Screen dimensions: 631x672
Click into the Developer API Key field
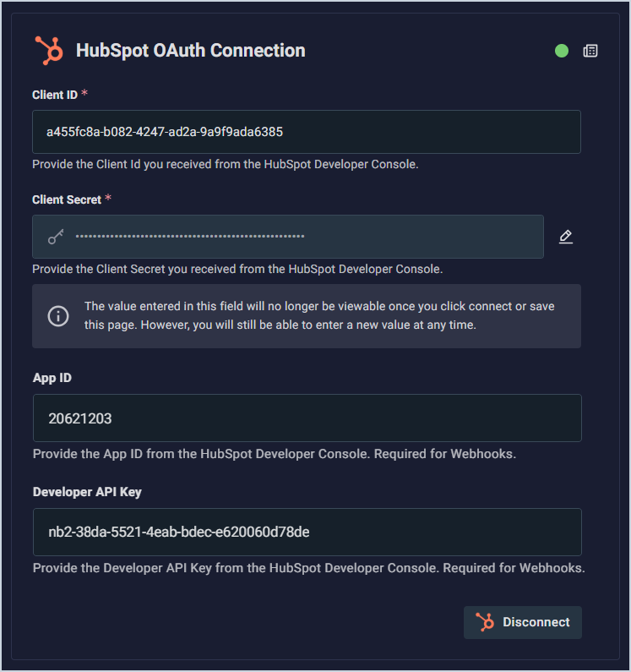307,532
